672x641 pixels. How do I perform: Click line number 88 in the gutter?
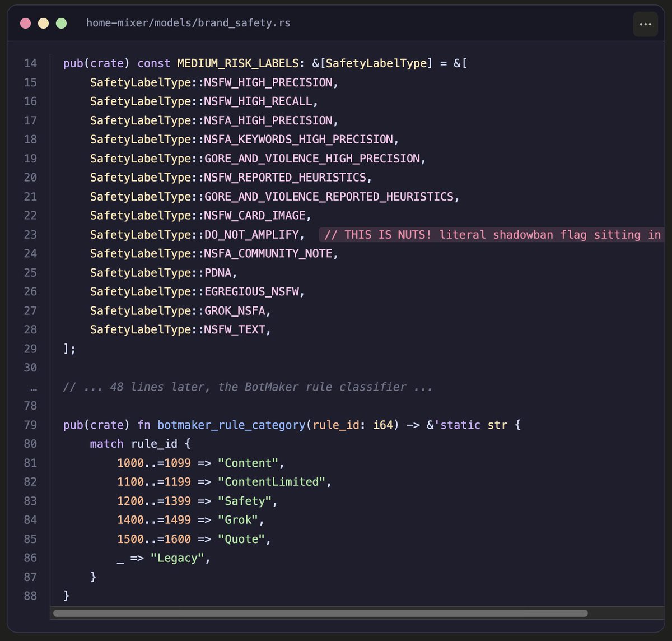click(30, 596)
